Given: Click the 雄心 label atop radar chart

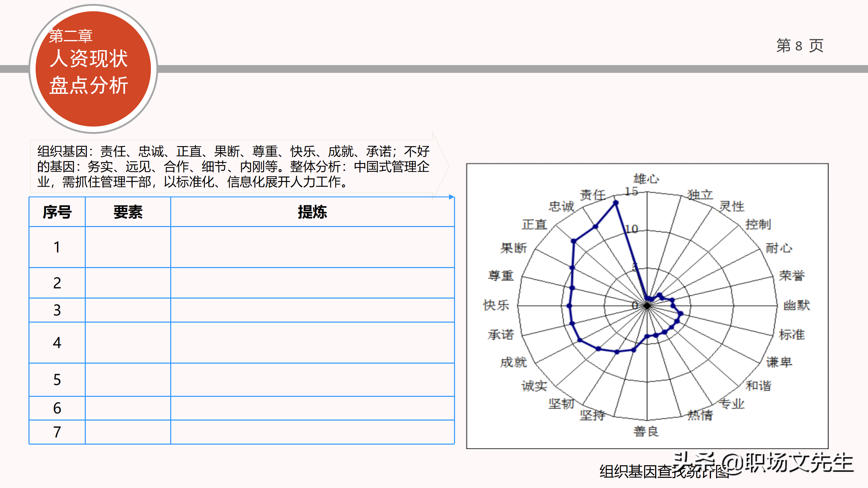Looking at the screenshot, I should click(x=646, y=179).
